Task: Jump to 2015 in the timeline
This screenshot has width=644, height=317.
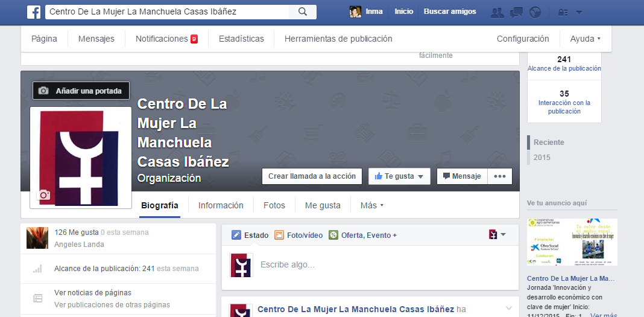Action: click(541, 158)
